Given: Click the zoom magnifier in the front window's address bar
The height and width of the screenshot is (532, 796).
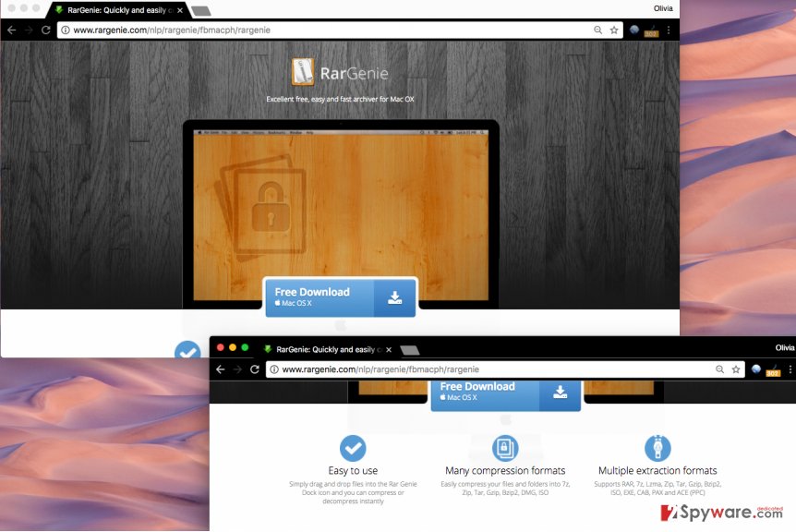Looking at the screenshot, I should 720,369.
